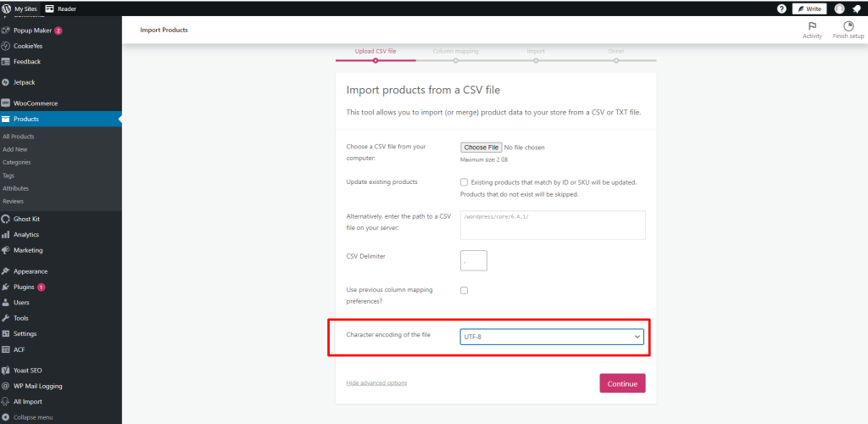Viewport: 868px width, 424px height.
Task: Click the WordPress logo icon
Action: point(7,8)
